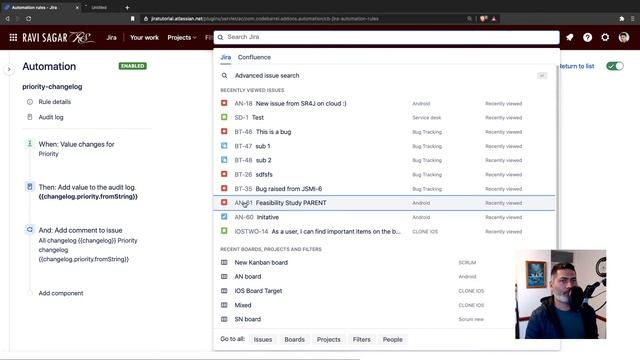Click the presenter webcam thumbnail
640x360 pixels.
pyautogui.click(x=560, y=294)
